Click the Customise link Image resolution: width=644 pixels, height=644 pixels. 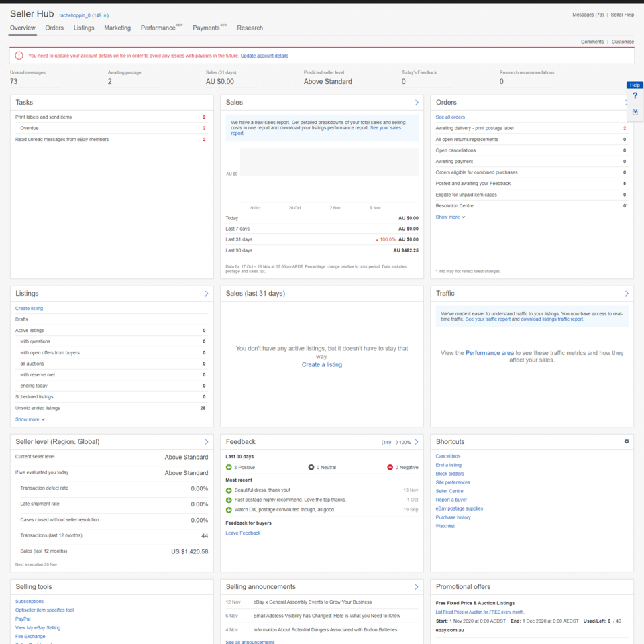[x=623, y=42]
